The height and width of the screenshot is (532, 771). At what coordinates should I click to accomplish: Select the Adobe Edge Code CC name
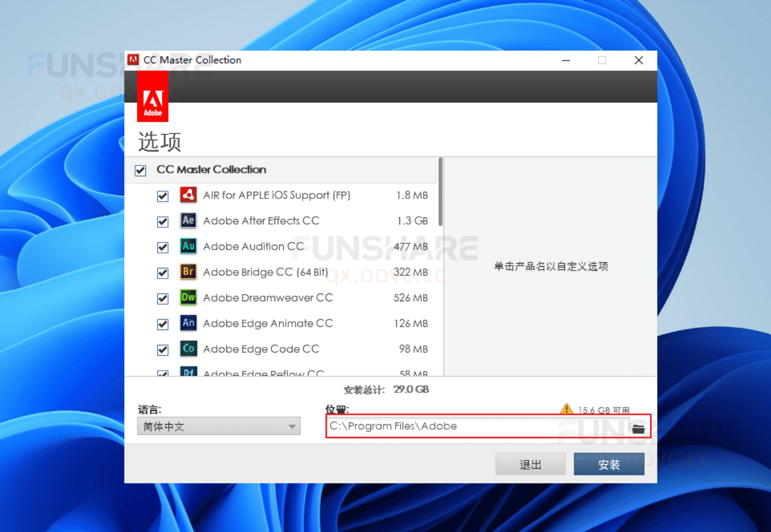tap(261, 349)
